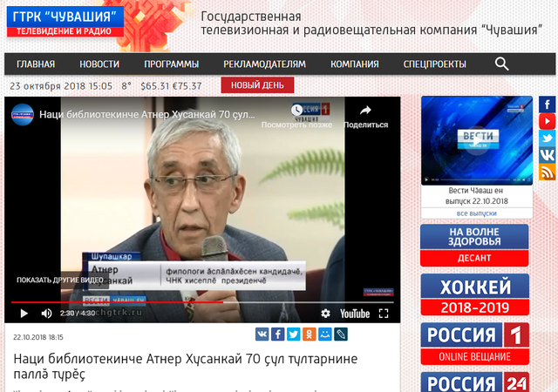Open YouTube channel from side social bar
The image size is (558, 392).
point(547,121)
